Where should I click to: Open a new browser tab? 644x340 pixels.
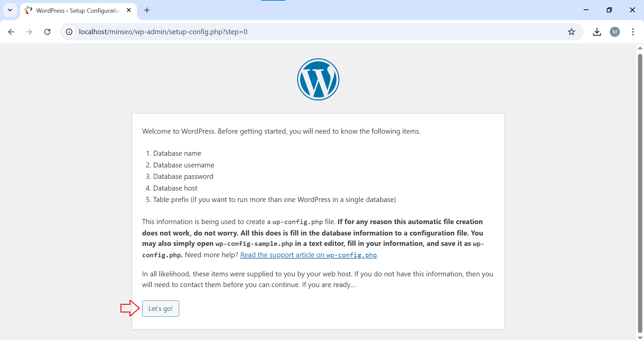[147, 10]
